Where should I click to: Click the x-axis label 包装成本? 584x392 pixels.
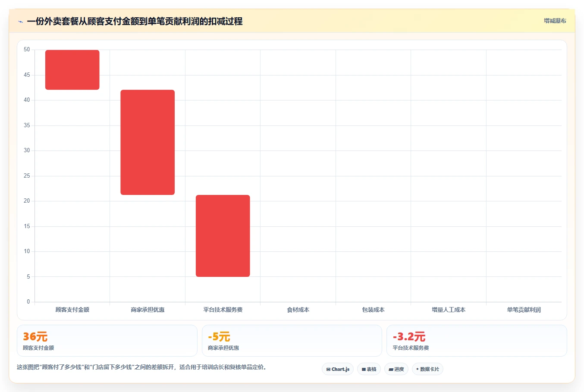point(374,310)
